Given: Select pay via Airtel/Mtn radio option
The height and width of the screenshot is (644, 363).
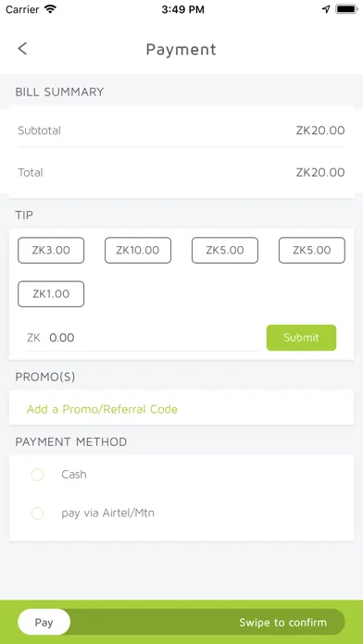Looking at the screenshot, I should (x=37, y=514).
